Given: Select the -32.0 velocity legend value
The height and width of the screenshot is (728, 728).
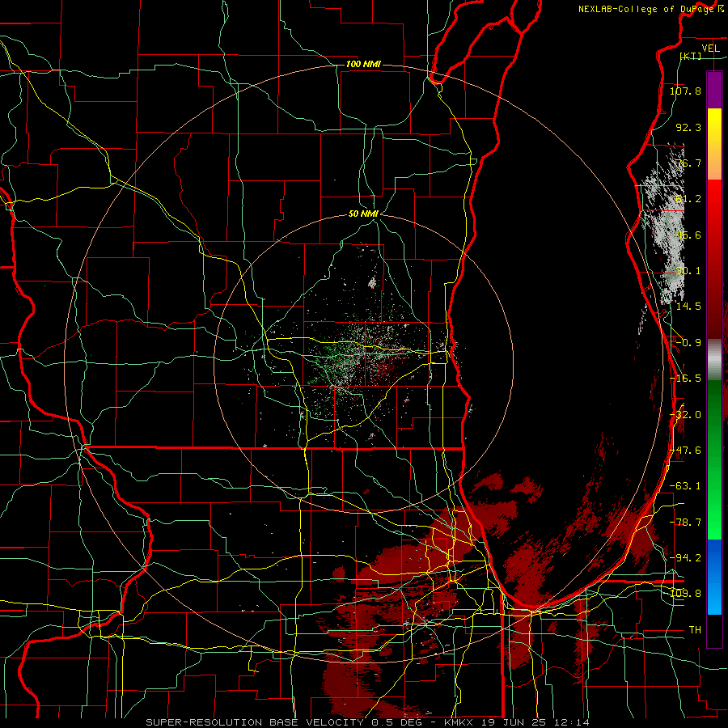Looking at the screenshot, I should 685,415.
